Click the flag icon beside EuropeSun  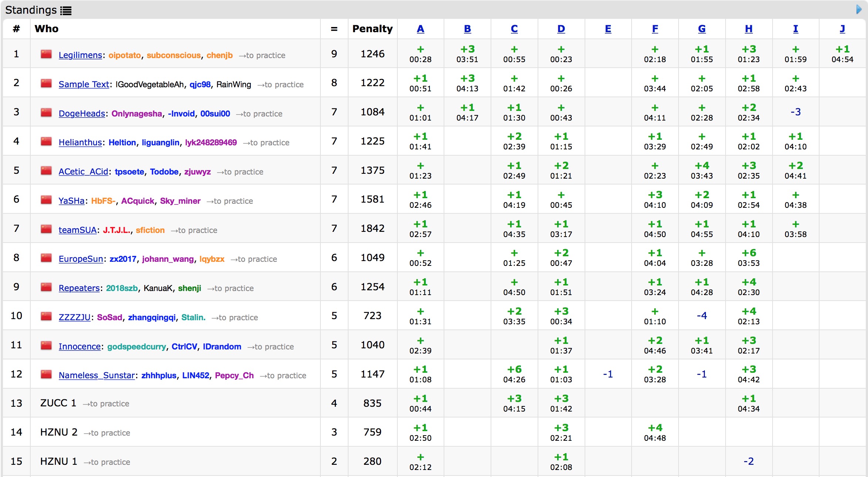pyautogui.click(x=46, y=258)
